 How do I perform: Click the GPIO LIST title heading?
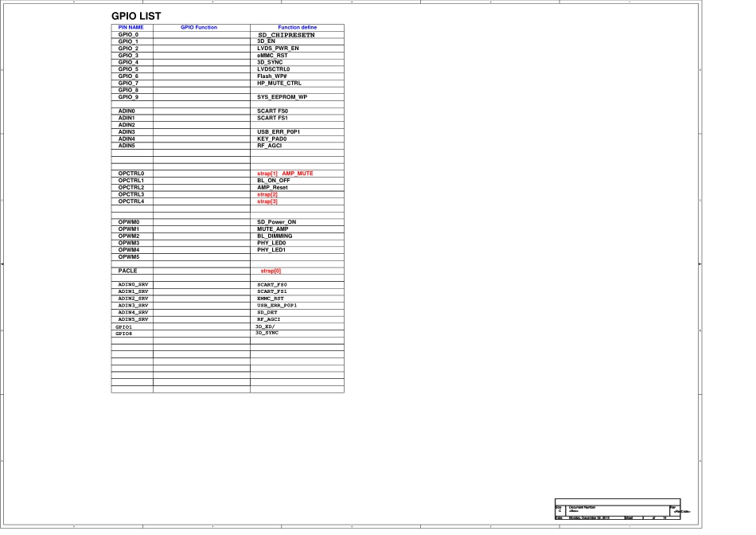(x=136, y=16)
